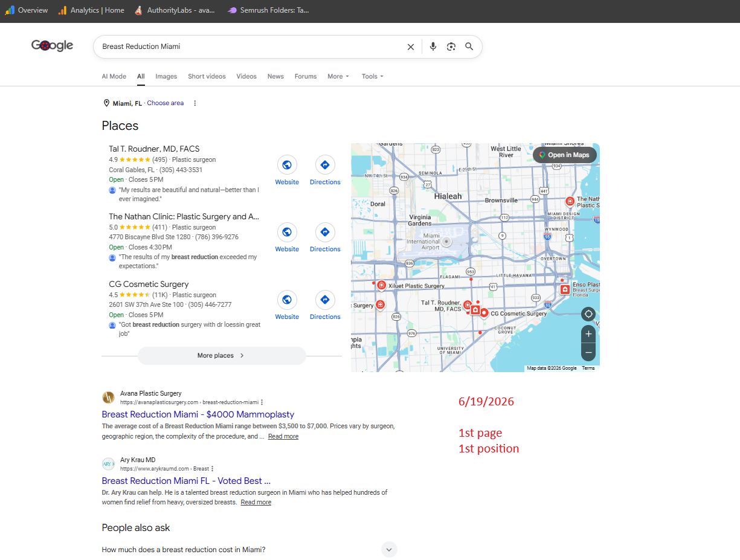Screen dimensions: 740x560
Task: Click the map Terms link
Action: tap(588, 368)
